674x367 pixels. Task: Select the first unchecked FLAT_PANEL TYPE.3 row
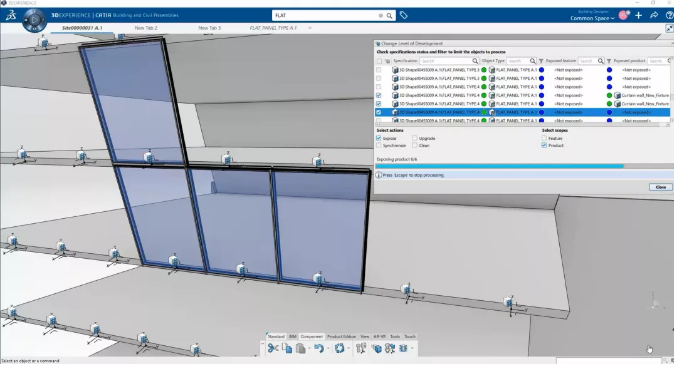(523, 70)
